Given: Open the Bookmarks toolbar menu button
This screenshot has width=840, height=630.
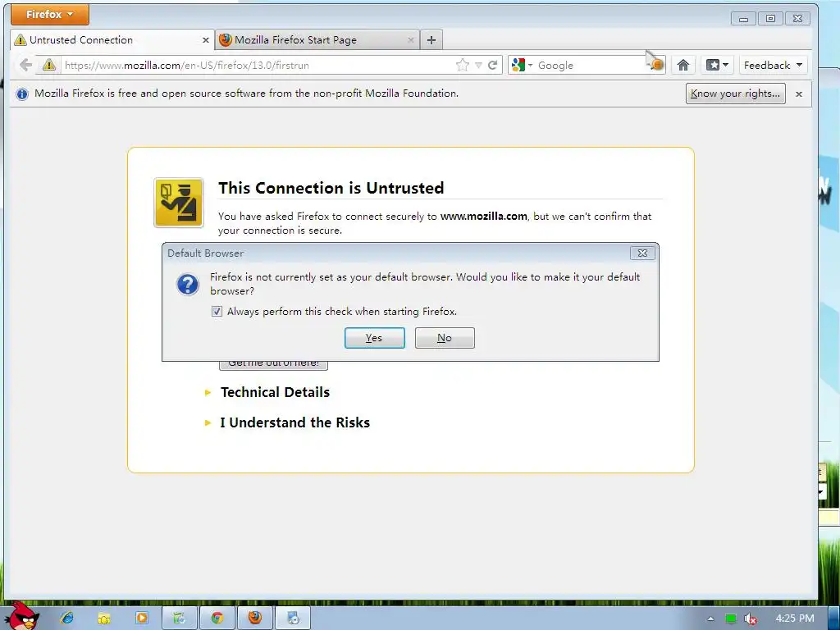Looking at the screenshot, I should [717, 66].
